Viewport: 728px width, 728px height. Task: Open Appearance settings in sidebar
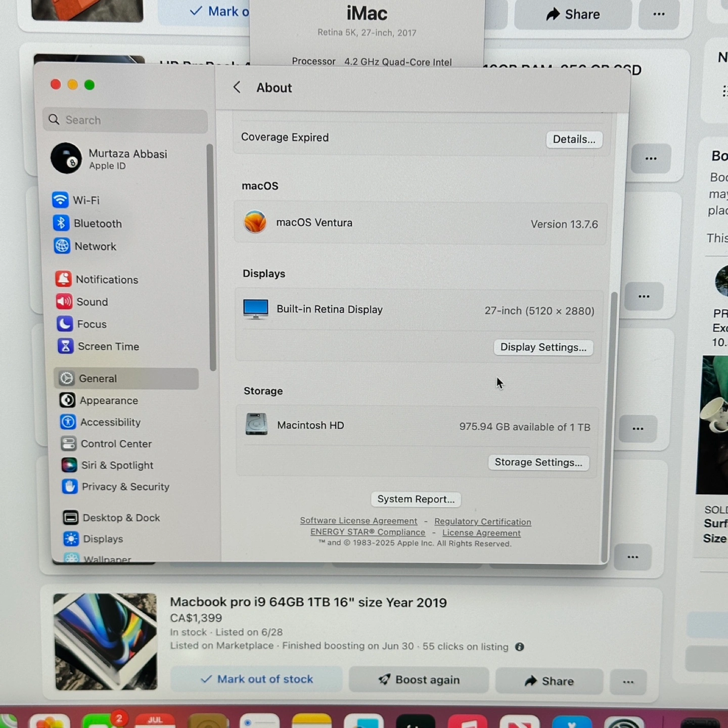99,400
